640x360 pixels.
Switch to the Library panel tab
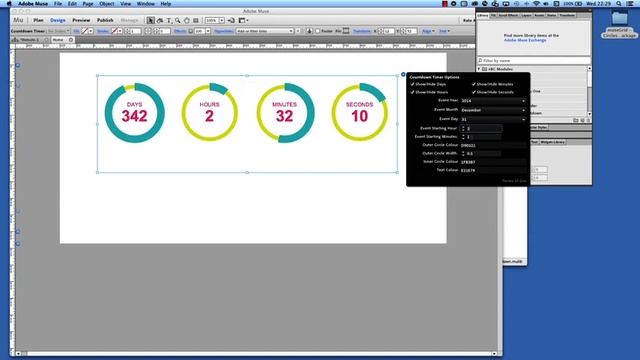[x=483, y=15]
